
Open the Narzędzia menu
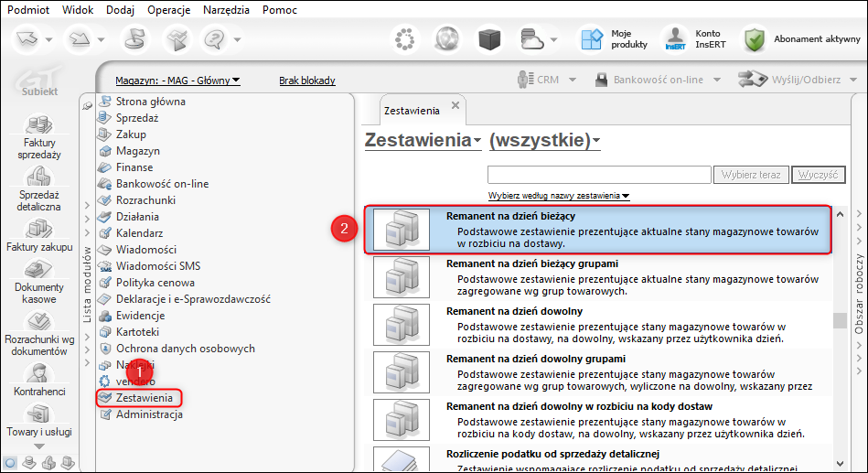pos(226,10)
